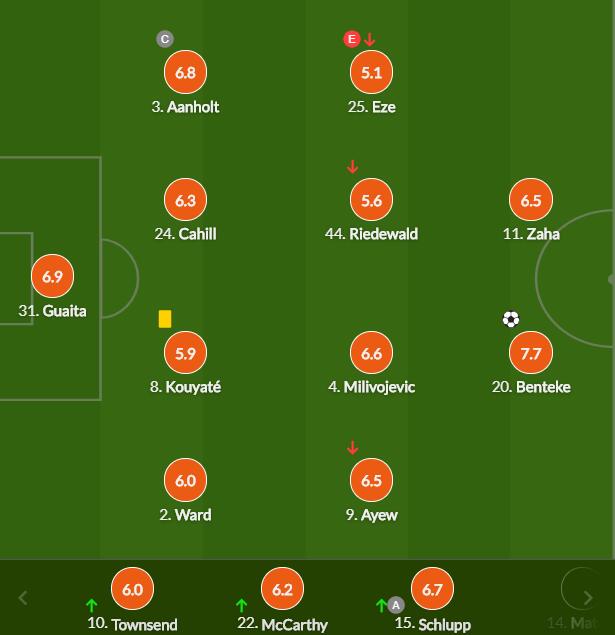Click the substituted-off arrow above Riedewald
The image size is (615, 635).
click(353, 166)
